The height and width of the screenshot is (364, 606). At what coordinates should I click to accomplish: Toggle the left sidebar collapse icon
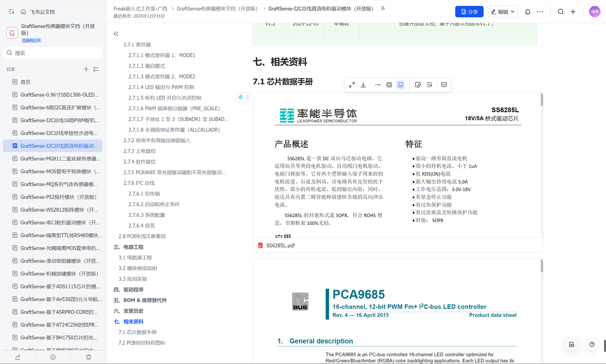(11, 12)
